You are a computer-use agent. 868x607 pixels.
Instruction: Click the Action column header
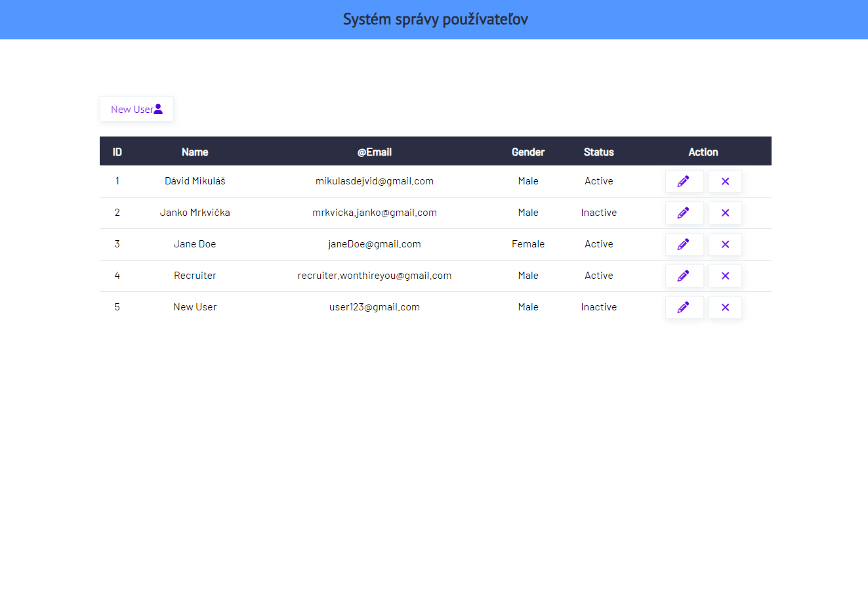[703, 152]
